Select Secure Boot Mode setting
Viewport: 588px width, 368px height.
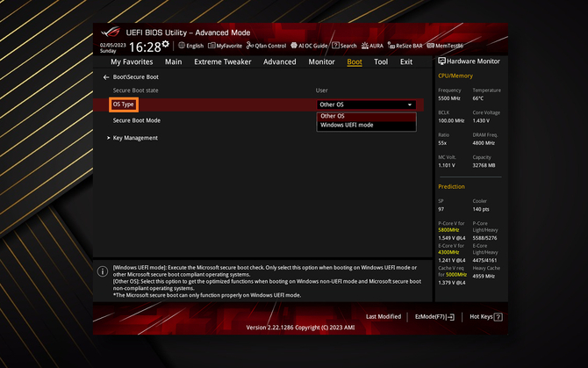137,120
